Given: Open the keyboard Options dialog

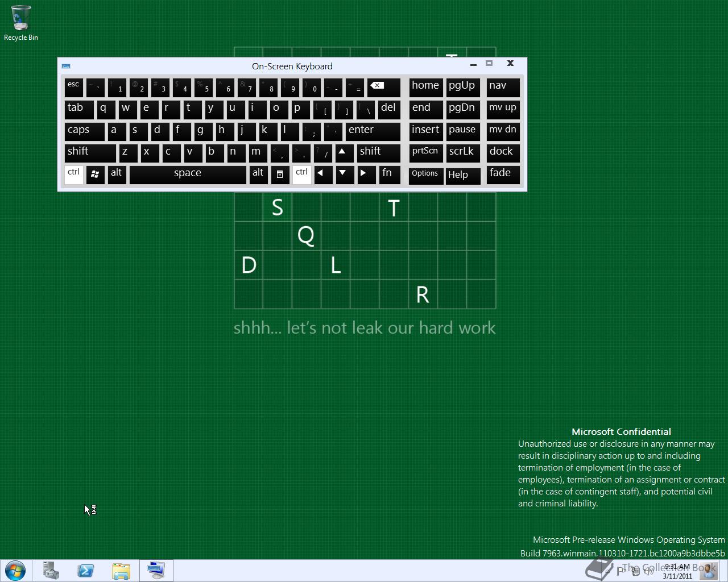Looking at the screenshot, I should coord(426,175).
